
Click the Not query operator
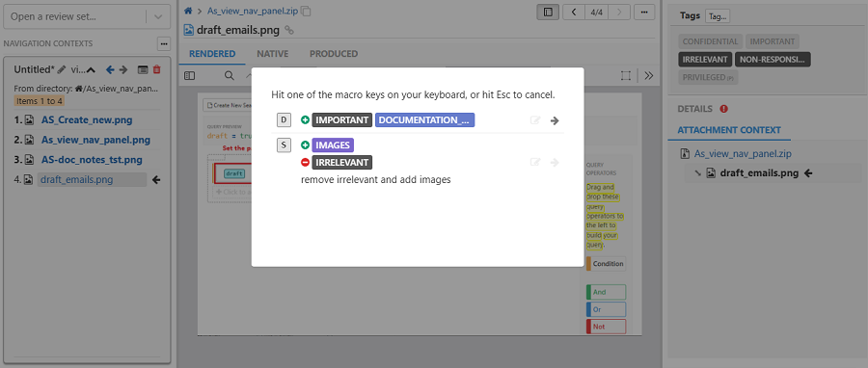(x=607, y=327)
